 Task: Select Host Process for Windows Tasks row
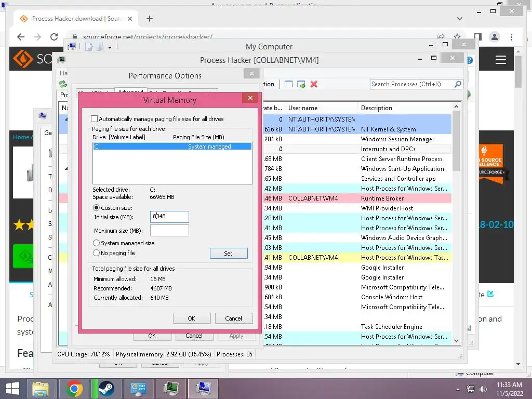[x=357, y=258]
